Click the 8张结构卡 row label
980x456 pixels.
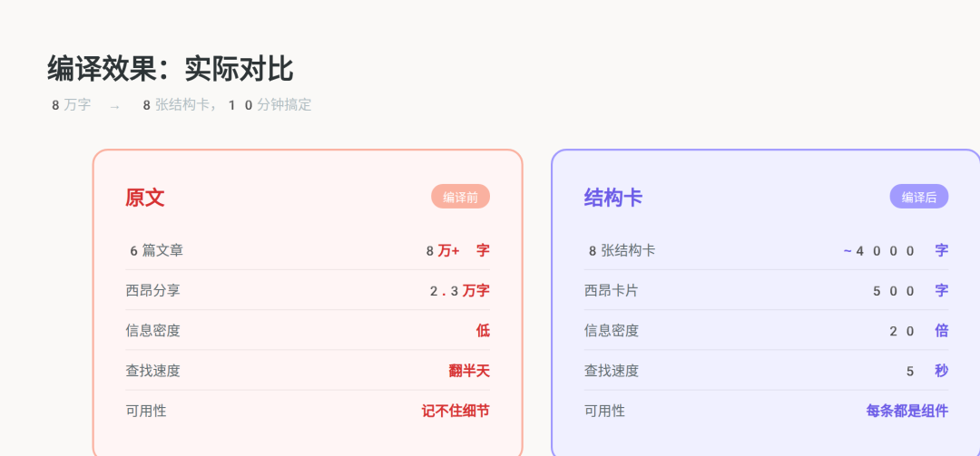622,250
